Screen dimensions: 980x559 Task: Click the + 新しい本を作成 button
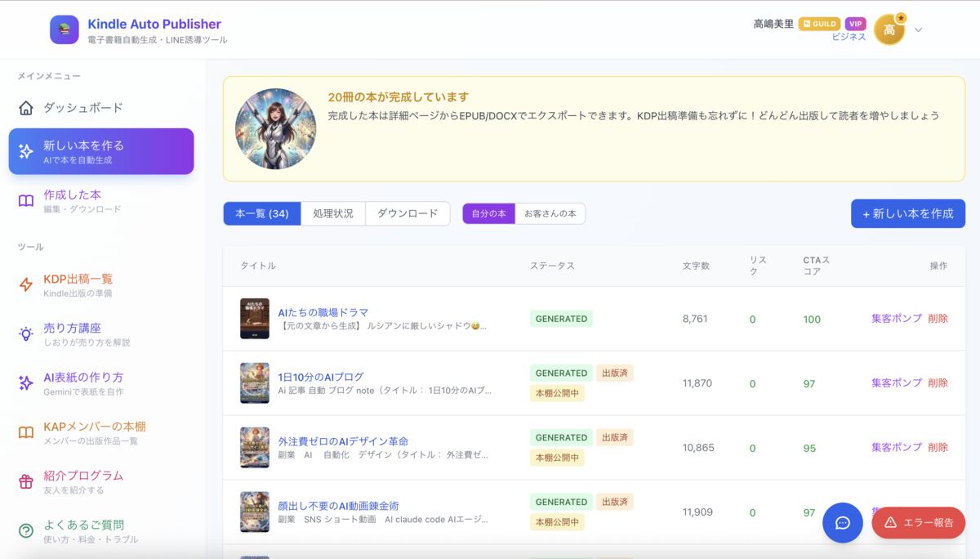coord(908,213)
